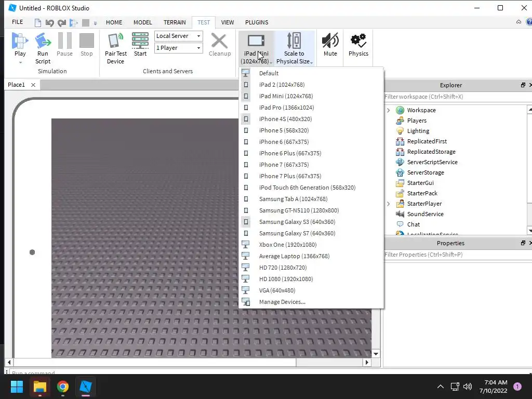Open Google Chrome from the taskbar
Viewport: 532px width, 399px height.
point(63,387)
